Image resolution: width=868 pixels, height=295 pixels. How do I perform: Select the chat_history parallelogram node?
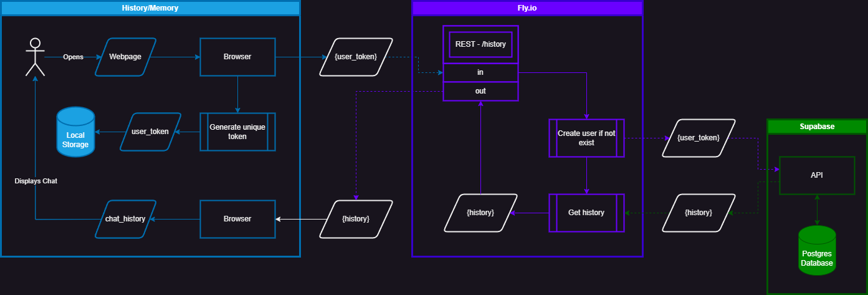[x=125, y=219]
